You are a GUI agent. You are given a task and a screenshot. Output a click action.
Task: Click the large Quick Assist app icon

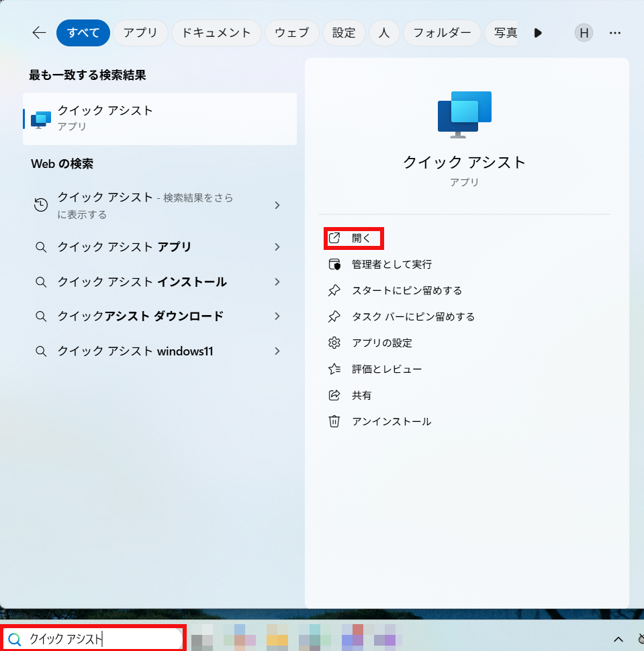(x=465, y=114)
